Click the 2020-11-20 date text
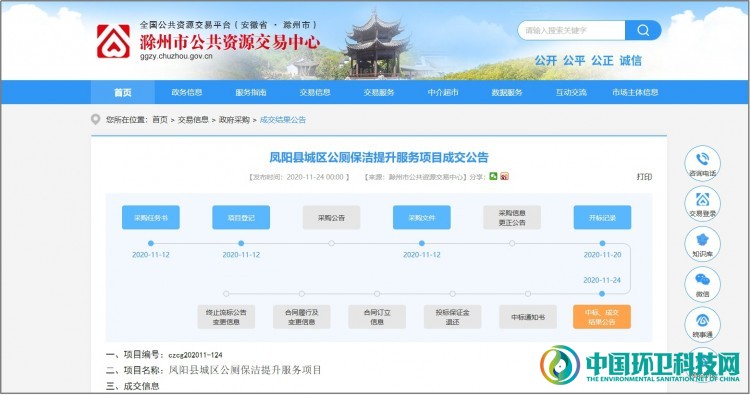The width and height of the screenshot is (750, 395). [x=602, y=255]
